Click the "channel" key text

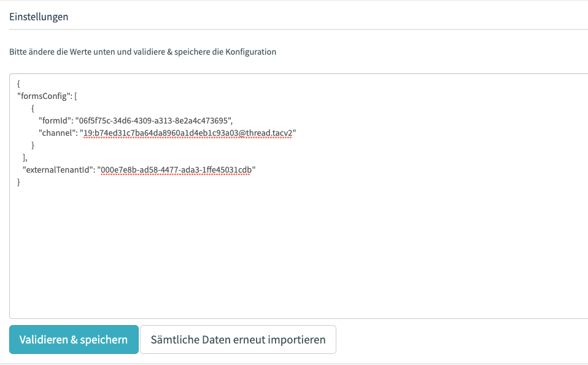click(x=57, y=133)
